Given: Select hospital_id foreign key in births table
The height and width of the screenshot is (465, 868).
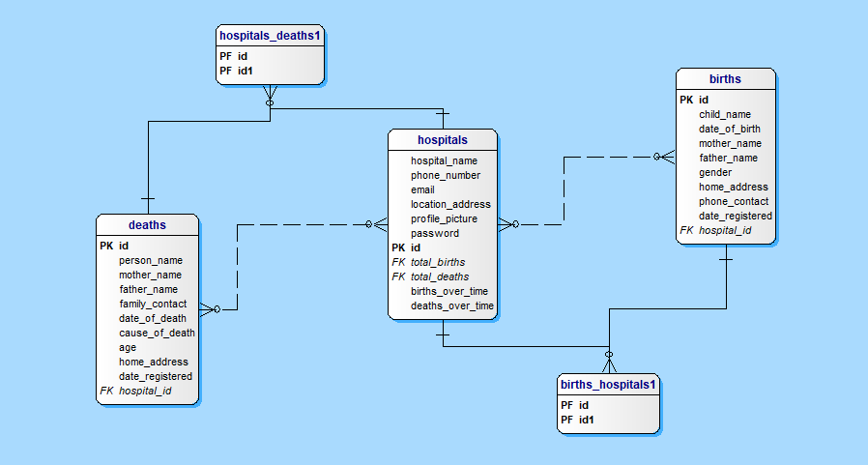Looking at the screenshot, I should point(725,231).
